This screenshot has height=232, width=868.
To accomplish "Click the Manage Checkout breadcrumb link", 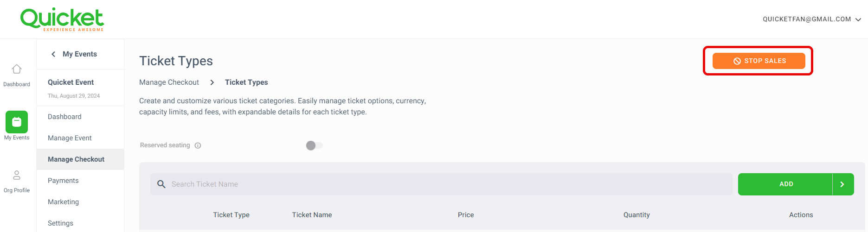I will click(169, 82).
